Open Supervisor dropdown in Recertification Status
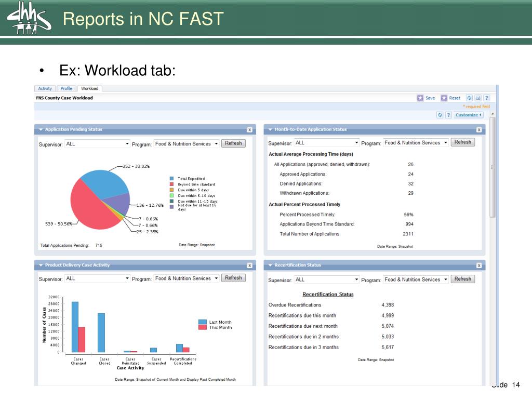 [327, 280]
